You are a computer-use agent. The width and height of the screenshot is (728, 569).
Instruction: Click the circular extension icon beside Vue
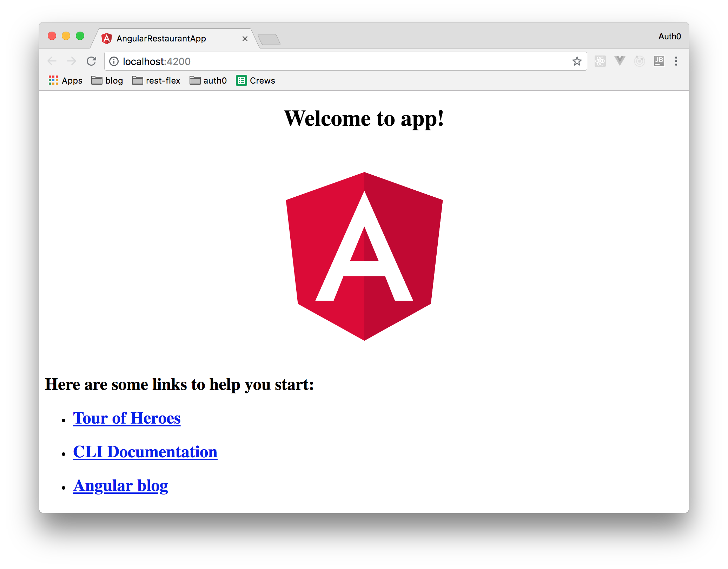[639, 61]
